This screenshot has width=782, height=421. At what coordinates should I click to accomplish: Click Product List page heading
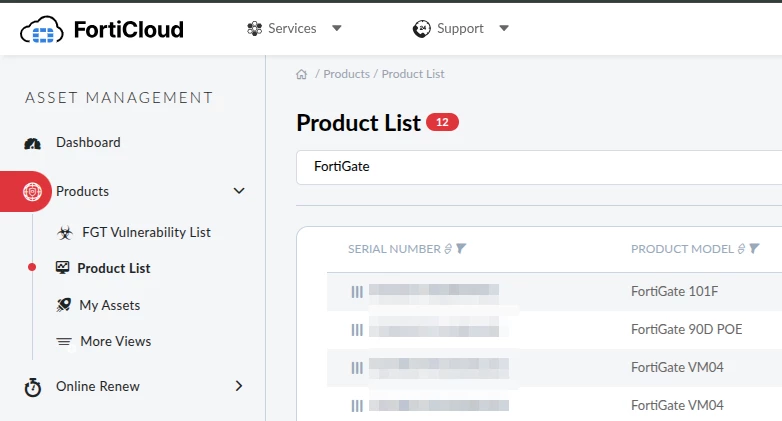(x=358, y=123)
